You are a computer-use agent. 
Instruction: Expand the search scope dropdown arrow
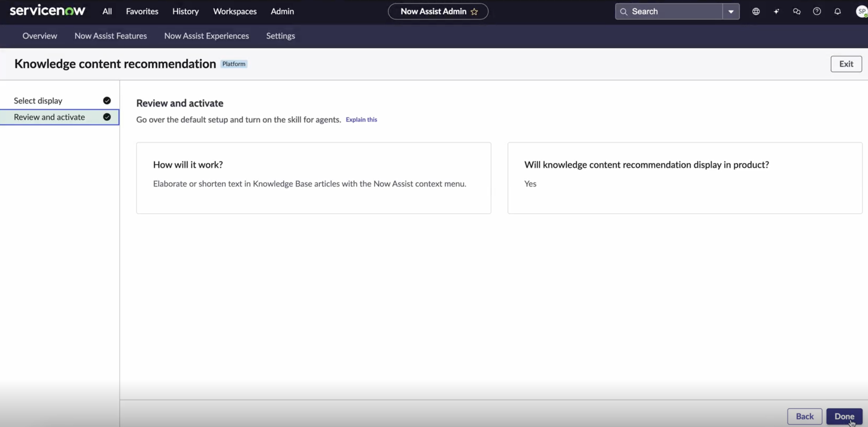coord(731,12)
